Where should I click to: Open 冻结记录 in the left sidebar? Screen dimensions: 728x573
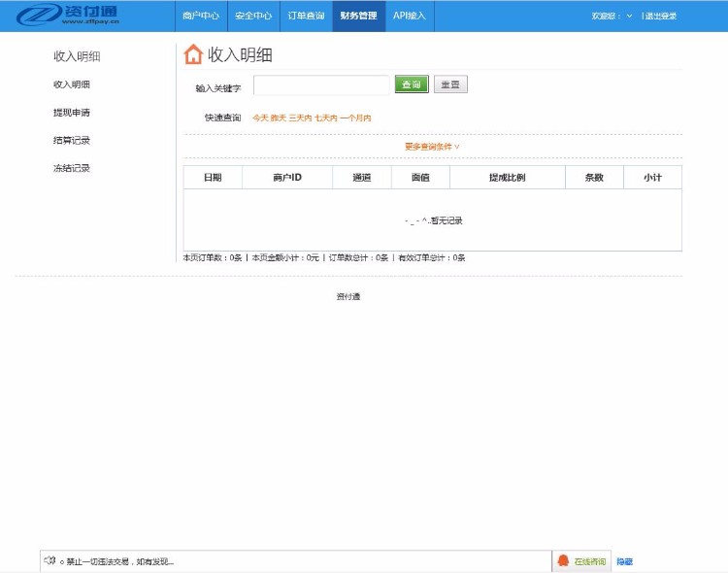click(72, 168)
